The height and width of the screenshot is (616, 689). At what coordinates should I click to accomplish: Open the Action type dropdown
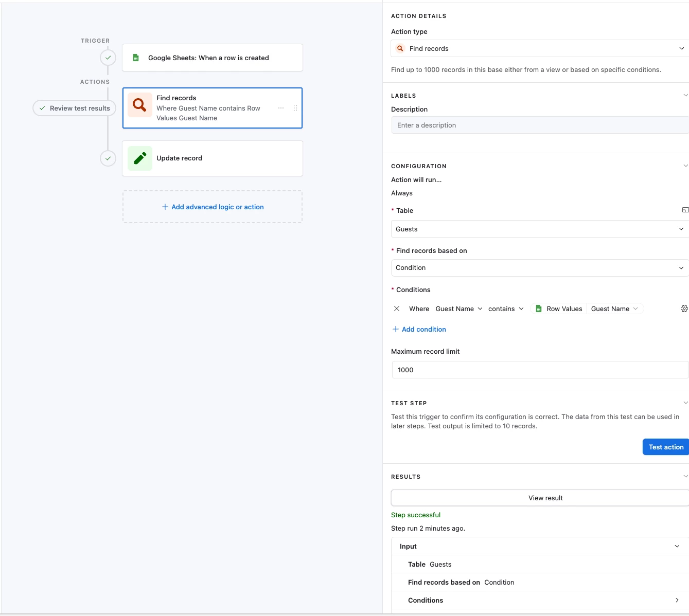pyautogui.click(x=539, y=48)
